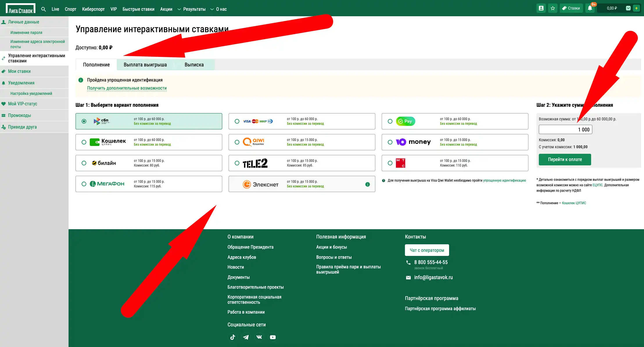Open the Акции menu item
This screenshot has width=644, height=347.
[166, 9]
